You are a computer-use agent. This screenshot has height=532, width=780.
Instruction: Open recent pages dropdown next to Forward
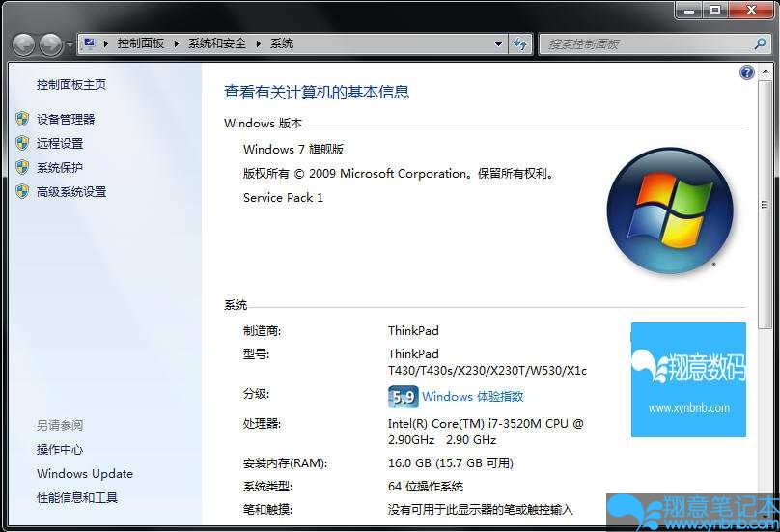click(70, 45)
